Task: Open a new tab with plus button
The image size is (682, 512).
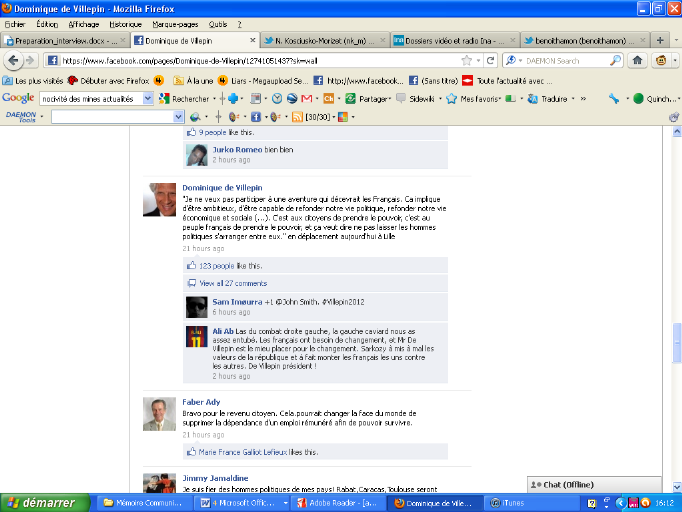Action: tap(660, 40)
